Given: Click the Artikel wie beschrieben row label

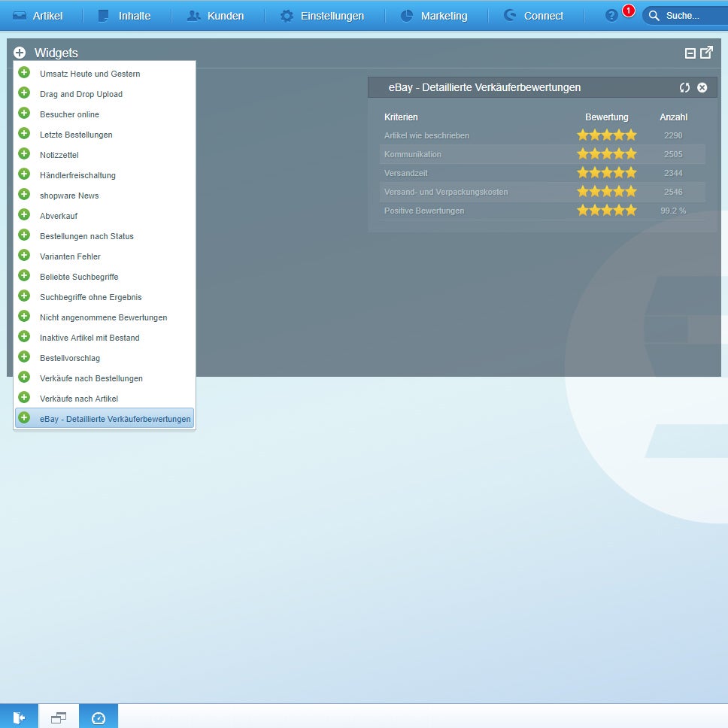Looking at the screenshot, I should point(426,135).
